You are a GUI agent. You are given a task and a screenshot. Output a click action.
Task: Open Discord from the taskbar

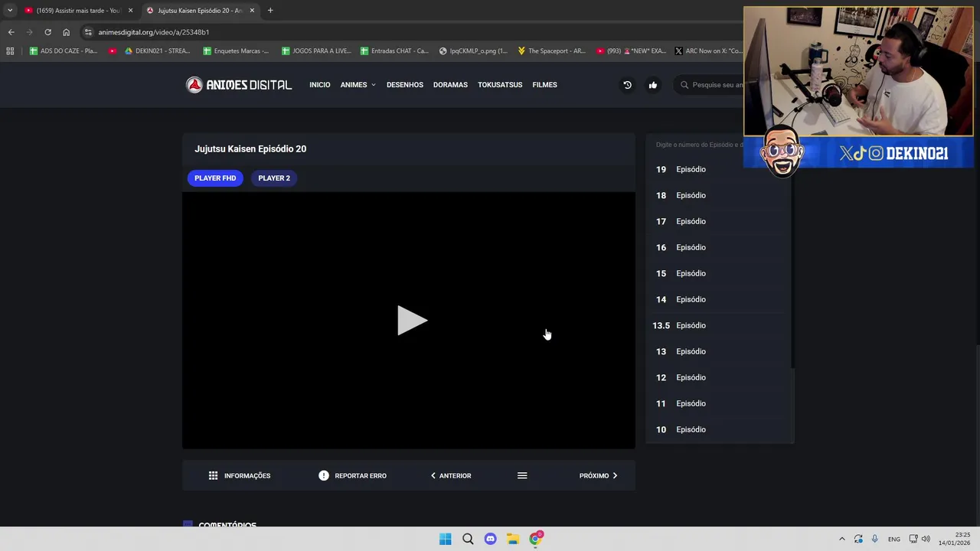tap(491, 539)
